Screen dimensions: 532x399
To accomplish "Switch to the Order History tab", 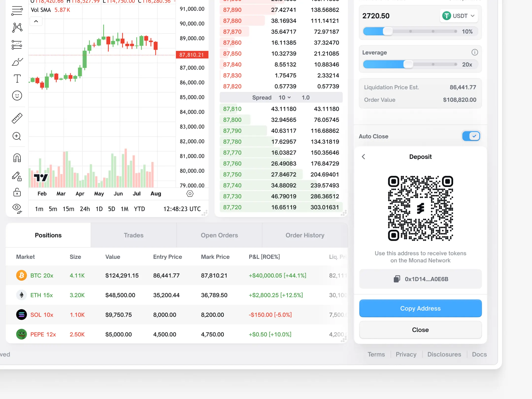I will point(305,235).
